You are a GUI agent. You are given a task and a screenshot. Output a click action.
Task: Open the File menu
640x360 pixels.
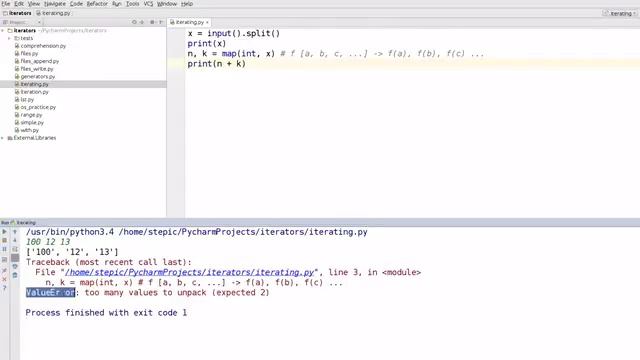point(6,4)
